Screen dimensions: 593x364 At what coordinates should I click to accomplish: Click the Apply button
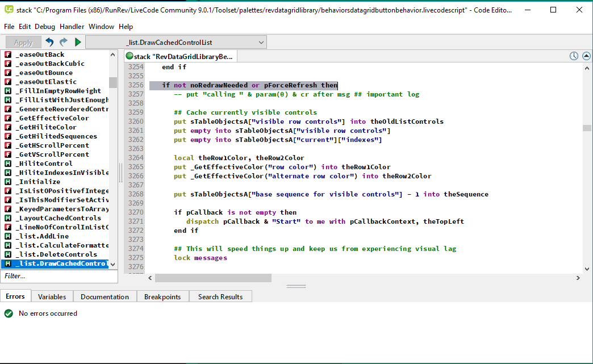point(23,42)
